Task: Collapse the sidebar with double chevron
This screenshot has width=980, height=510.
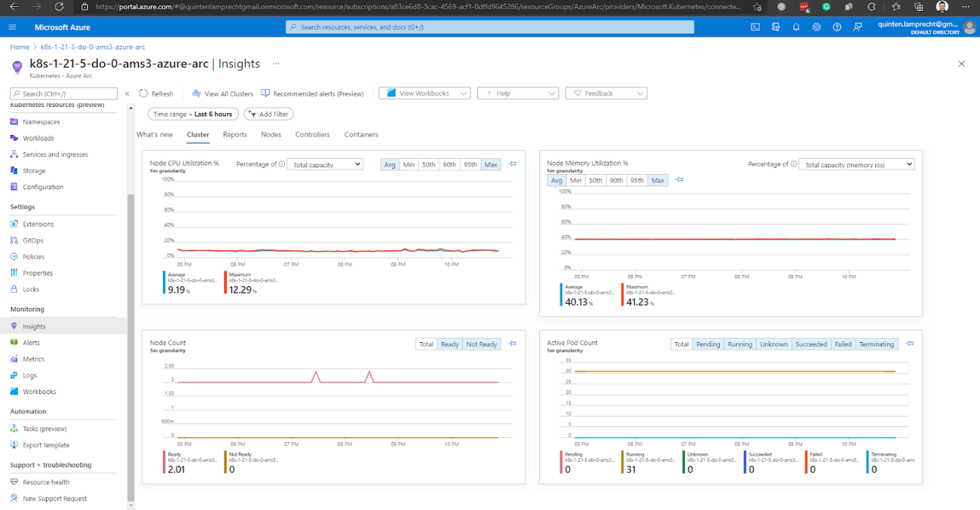Action: point(127,94)
